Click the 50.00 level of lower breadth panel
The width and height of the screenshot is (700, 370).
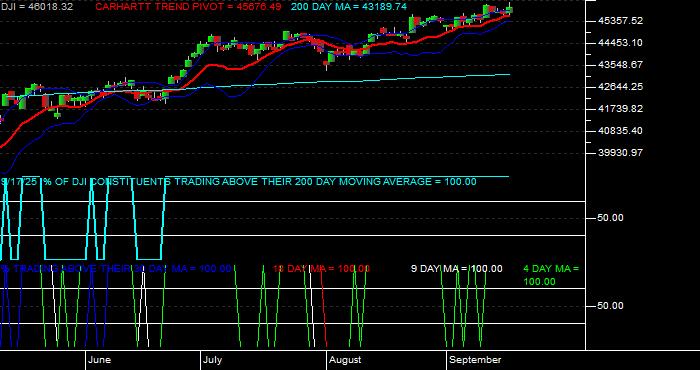point(610,306)
